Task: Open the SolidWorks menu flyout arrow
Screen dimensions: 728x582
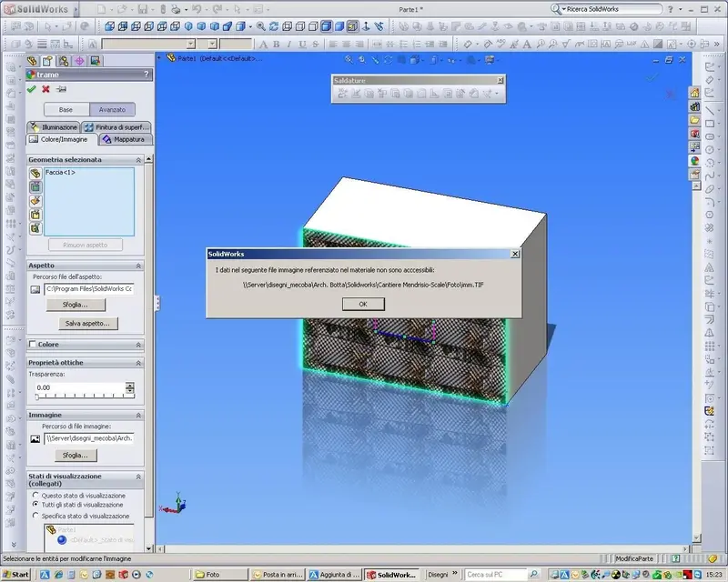Action: (76, 9)
